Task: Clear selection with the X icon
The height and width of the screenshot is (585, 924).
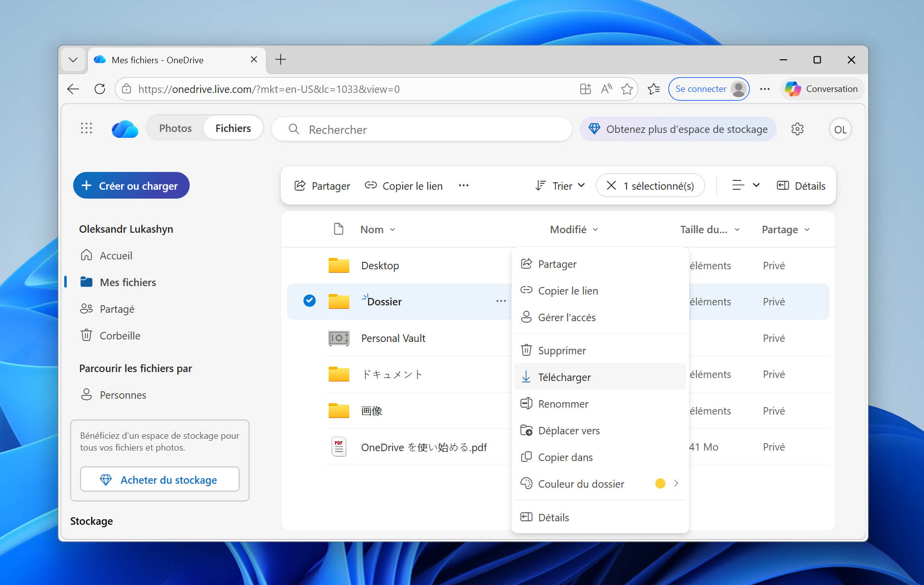Action: point(611,185)
